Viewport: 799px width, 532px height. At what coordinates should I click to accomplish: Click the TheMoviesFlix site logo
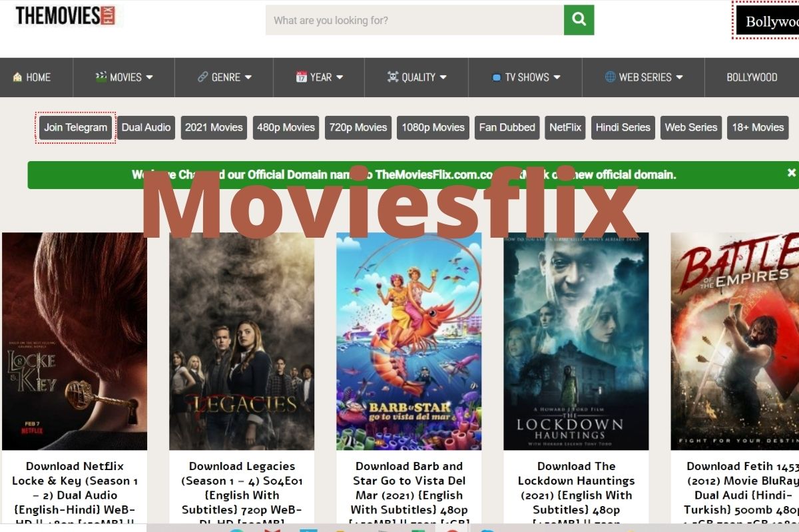[66, 15]
